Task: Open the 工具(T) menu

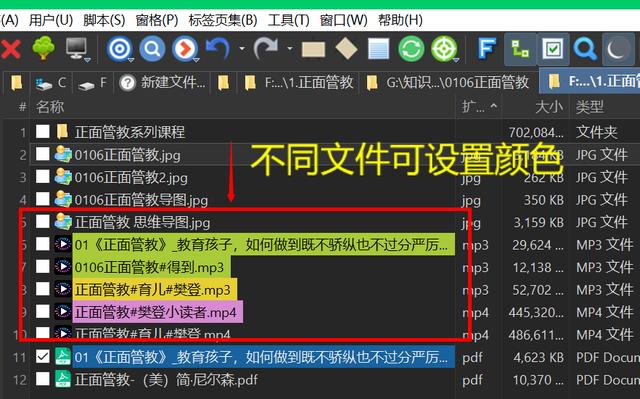Action: (288, 20)
